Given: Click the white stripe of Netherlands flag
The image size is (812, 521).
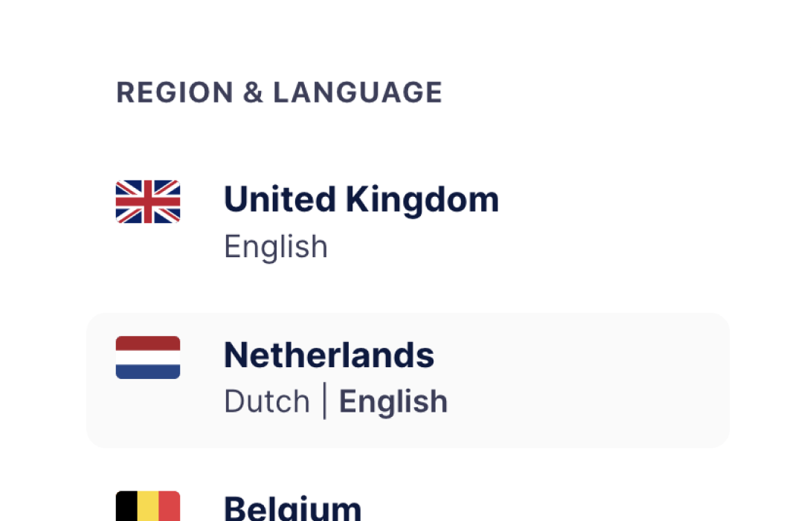Looking at the screenshot, I should [148, 357].
